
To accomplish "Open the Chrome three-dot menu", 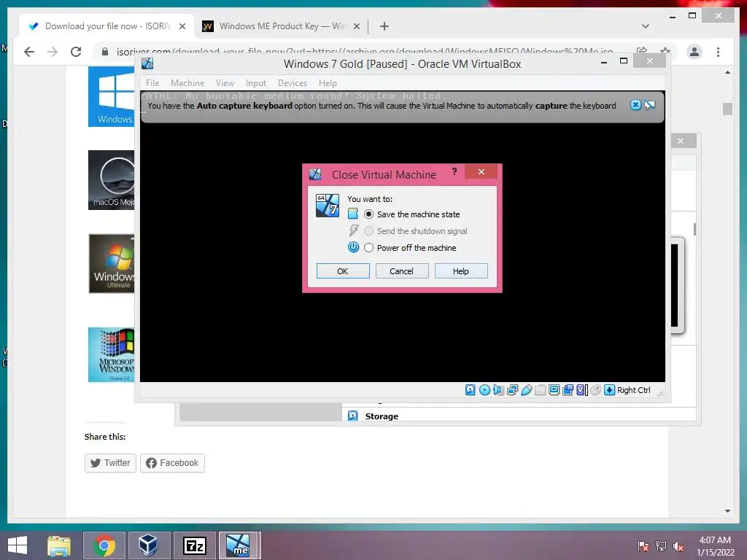I will (x=718, y=52).
